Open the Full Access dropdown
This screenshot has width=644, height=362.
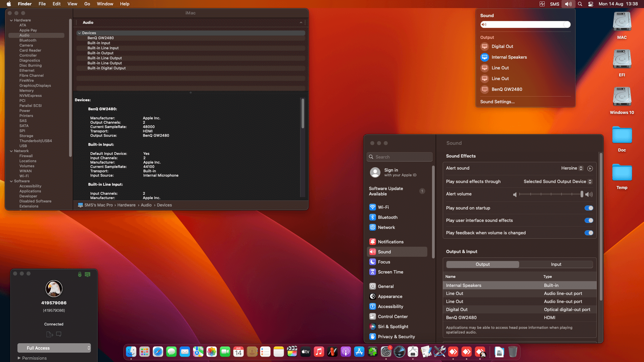coord(54,348)
